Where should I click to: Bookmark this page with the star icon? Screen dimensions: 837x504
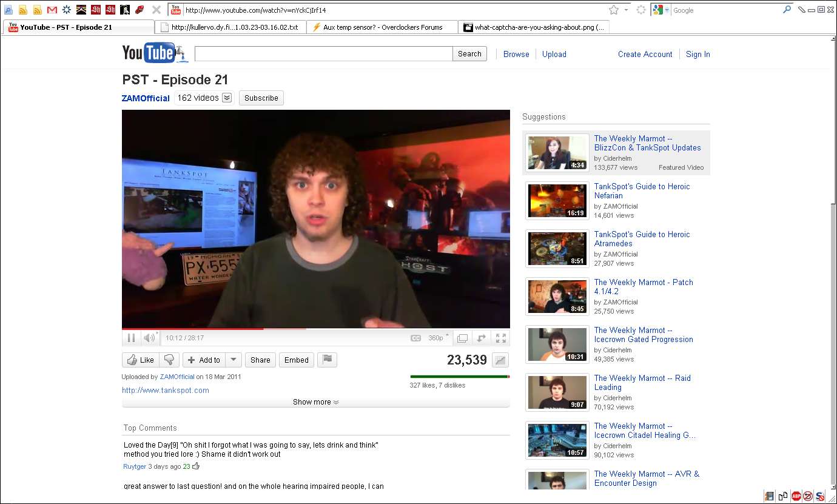click(614, 10)
